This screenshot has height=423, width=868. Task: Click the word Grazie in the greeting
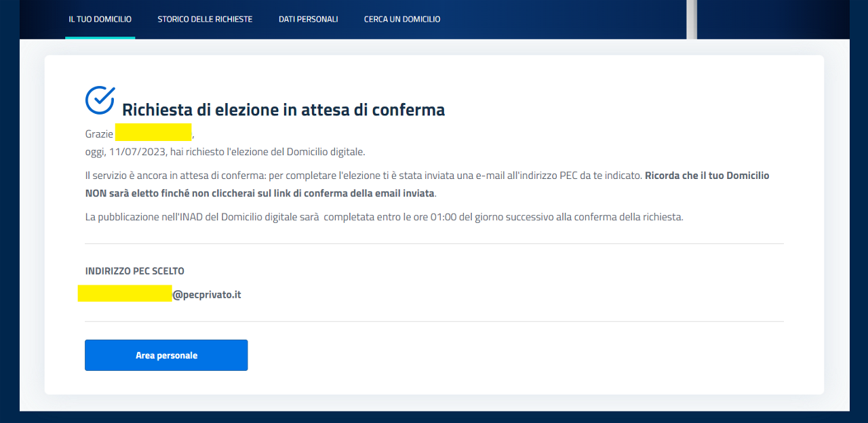coord(99,134)
